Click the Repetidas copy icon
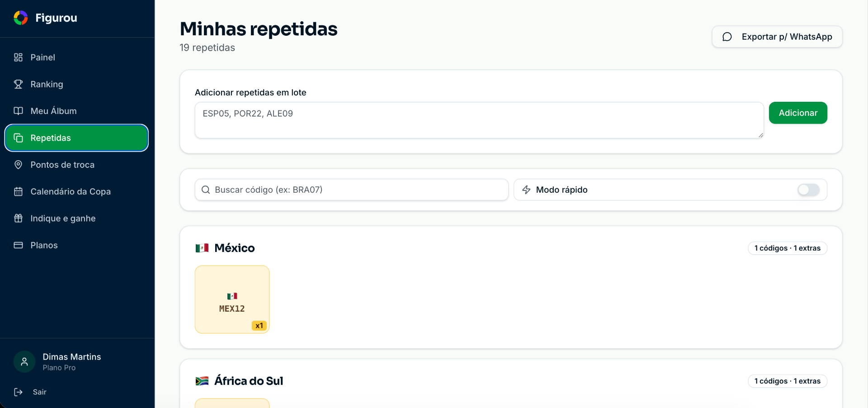The width and height of the screenshot is (868, 408). [x=18, y=138]
